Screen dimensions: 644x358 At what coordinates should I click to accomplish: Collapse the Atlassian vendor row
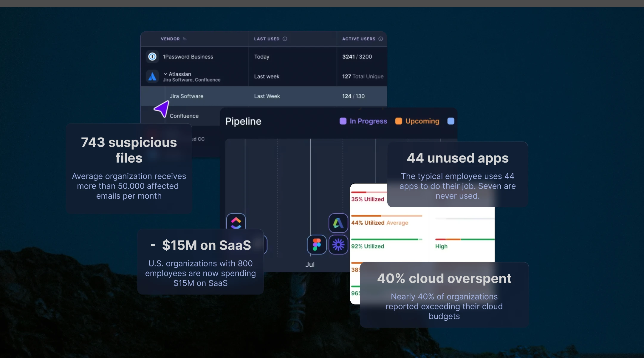coord(165,74)
